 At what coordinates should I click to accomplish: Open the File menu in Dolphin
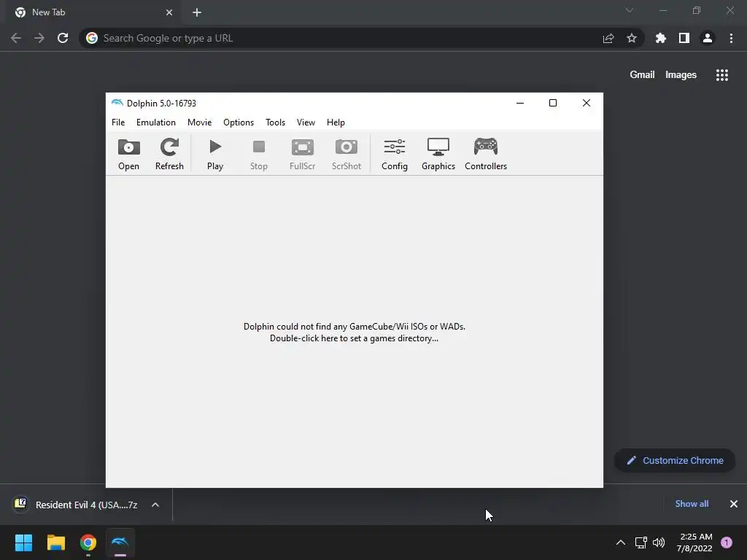118,122
